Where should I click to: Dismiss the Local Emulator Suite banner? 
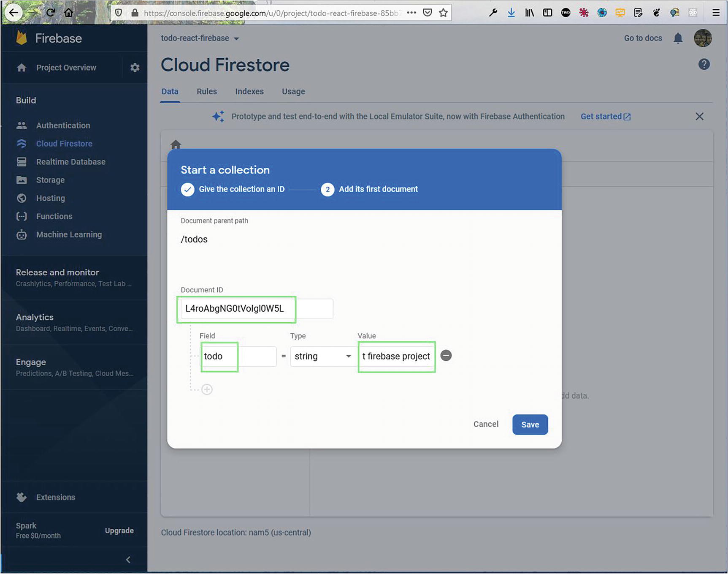699,117
